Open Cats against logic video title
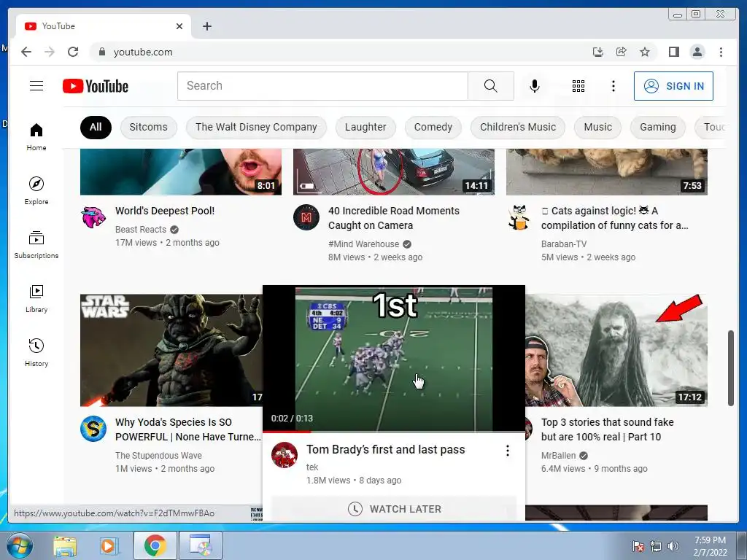Viewport: 747px width, 560px height. pyautogui.click(x=614, y=218)
